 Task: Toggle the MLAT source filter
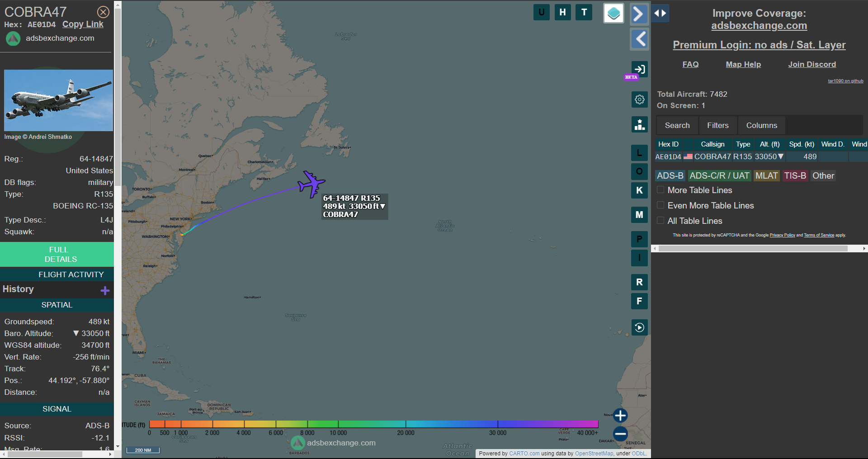(767, 175)
